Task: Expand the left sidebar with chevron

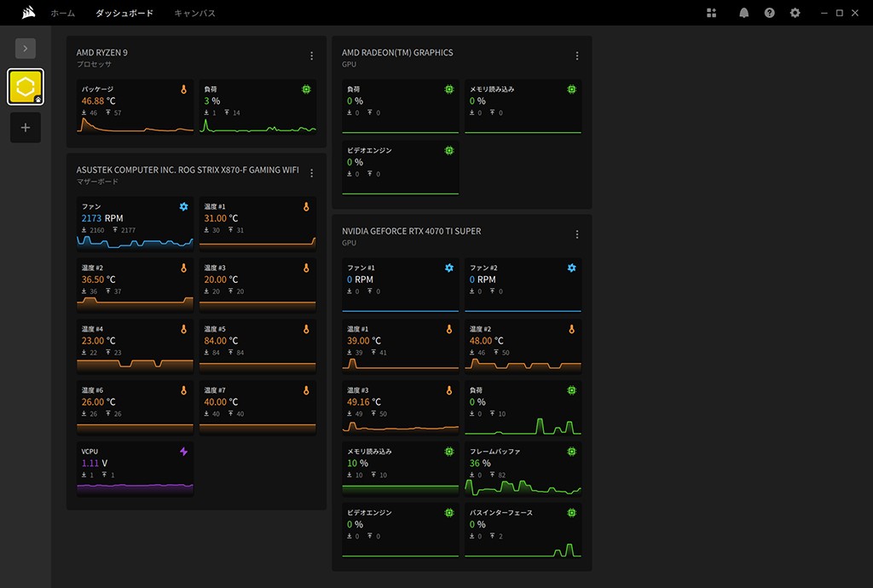Action: pos(26,49)
